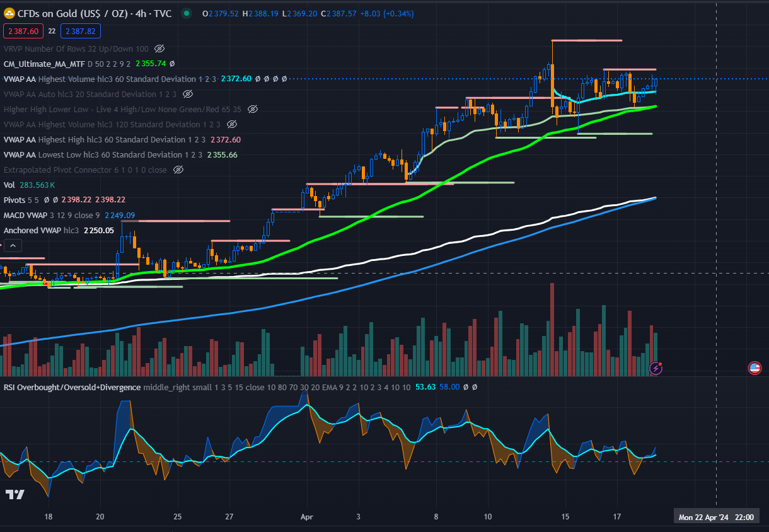The height and width of the screenshot is (532, 769).
Task: Click the US flag economic event icon
Action: 755,367
